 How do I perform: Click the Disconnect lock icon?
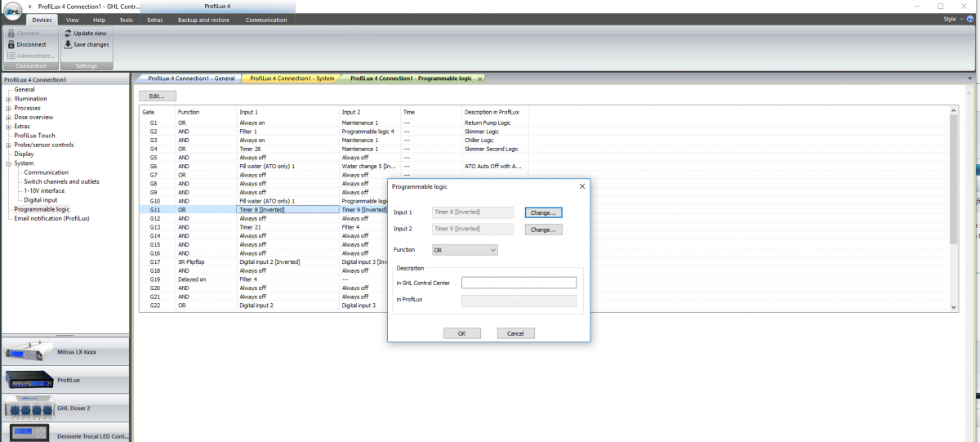click(x=11, y=44)
